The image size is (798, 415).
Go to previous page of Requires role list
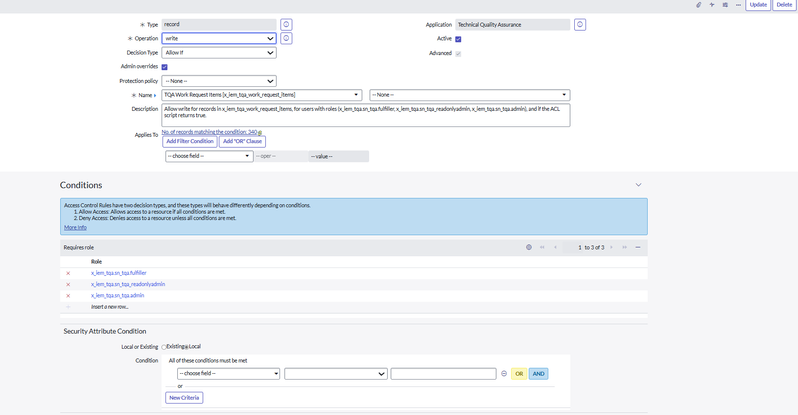coord(555,247)
